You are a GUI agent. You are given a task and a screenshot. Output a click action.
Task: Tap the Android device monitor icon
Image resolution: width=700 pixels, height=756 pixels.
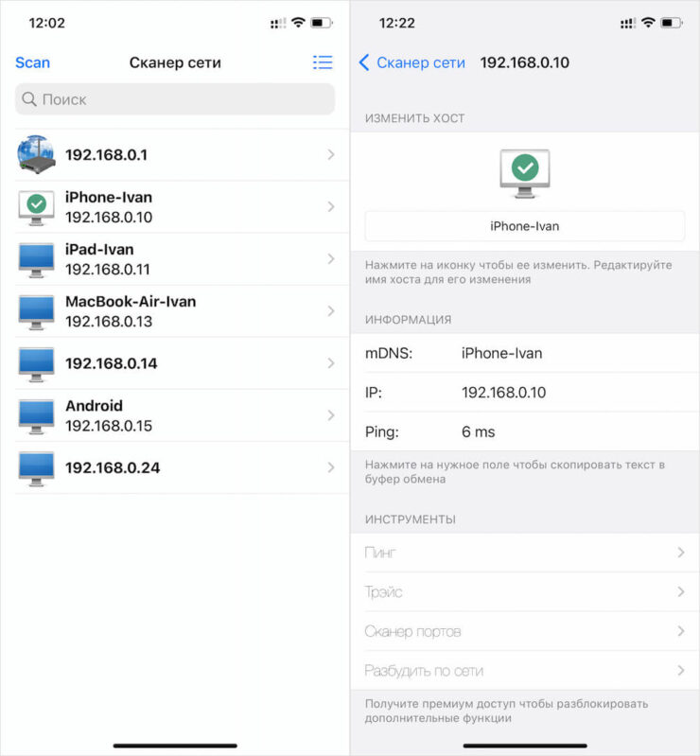[36, 415]
